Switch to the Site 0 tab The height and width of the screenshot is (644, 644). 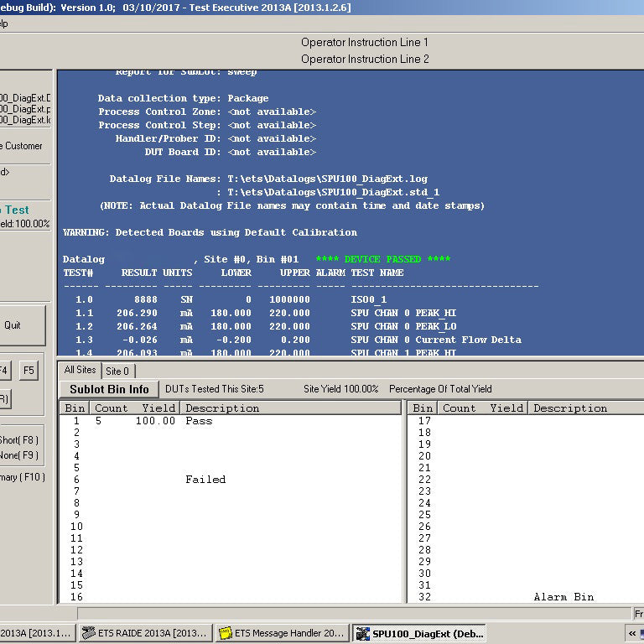[117, 371]
